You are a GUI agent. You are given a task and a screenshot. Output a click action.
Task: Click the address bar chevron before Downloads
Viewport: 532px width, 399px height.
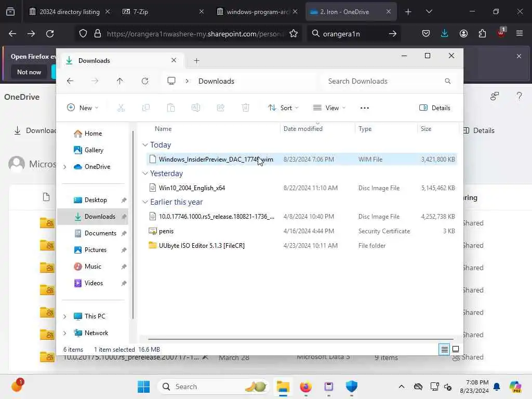coord(187,81)
